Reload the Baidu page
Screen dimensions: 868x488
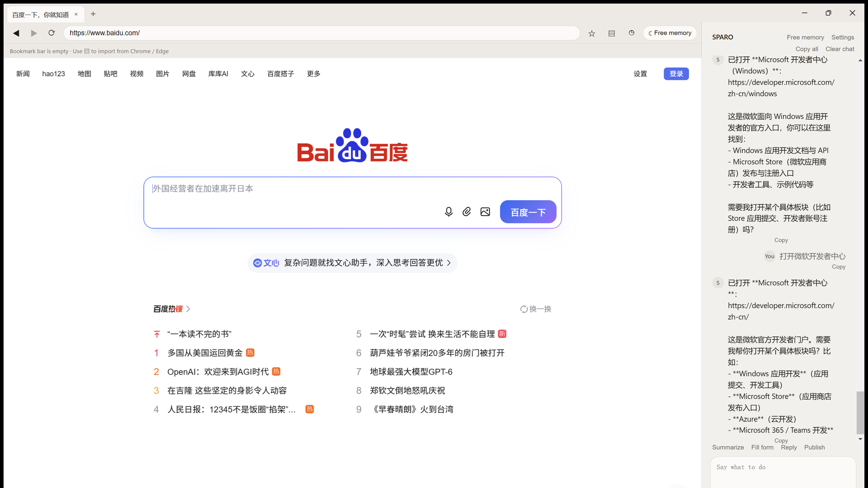(52, 33)
